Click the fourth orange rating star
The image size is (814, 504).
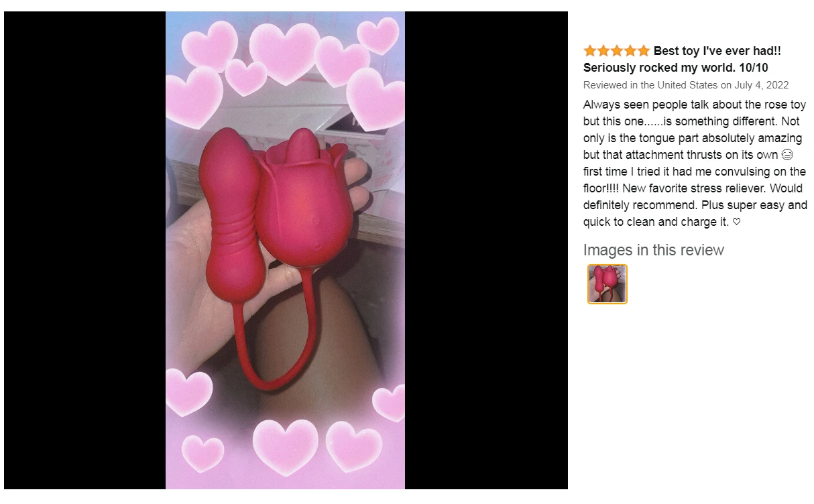coord(630,51)
